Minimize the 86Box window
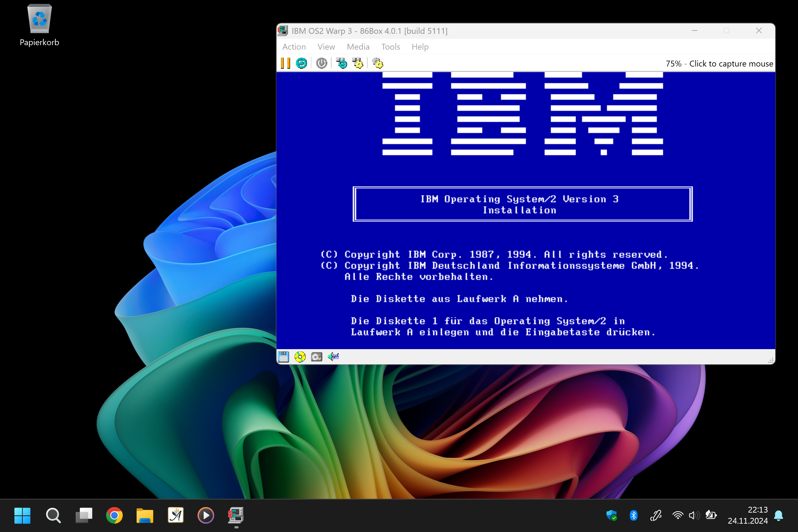798x532 pixels. pyautogui.click(x=695, y=31)
